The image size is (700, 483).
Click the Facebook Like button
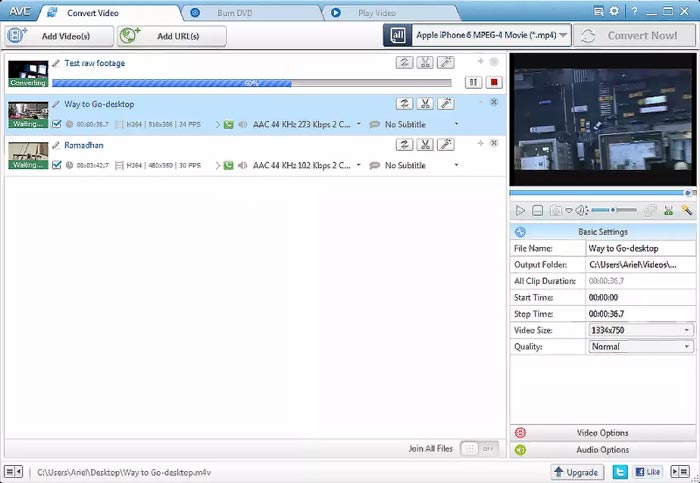(648, 472)
